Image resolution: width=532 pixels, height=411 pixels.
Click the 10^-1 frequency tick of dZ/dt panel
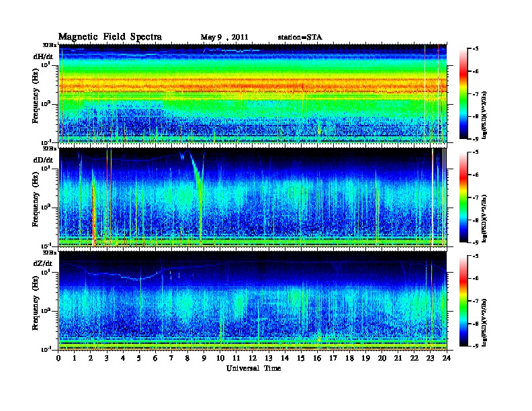pyautogui.click(x=46, y=349)
